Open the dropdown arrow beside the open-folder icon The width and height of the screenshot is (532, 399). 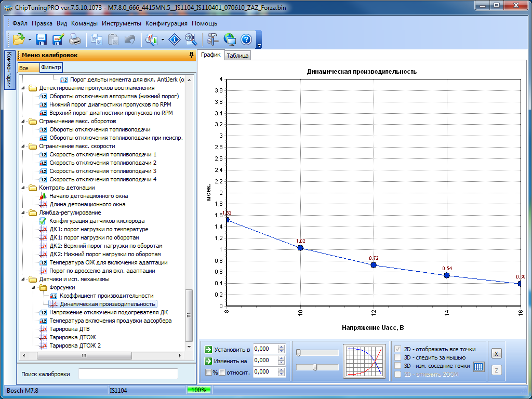(30, 39)
